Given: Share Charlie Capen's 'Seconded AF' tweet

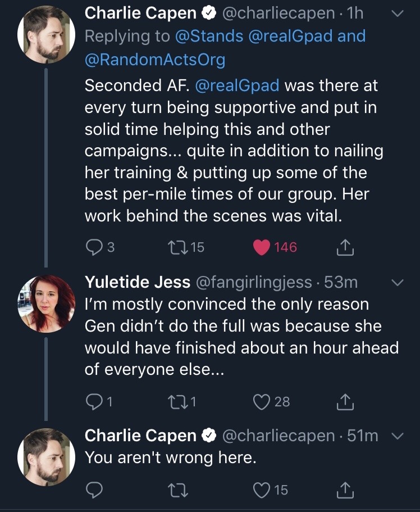Looking at the screenshot, I should pos(344,247).
